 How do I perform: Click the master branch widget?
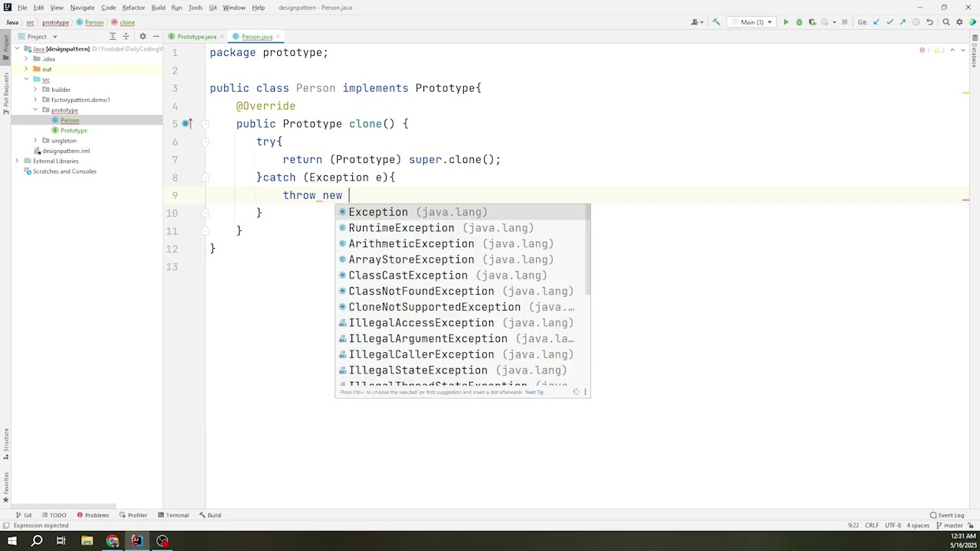[949, 526]
